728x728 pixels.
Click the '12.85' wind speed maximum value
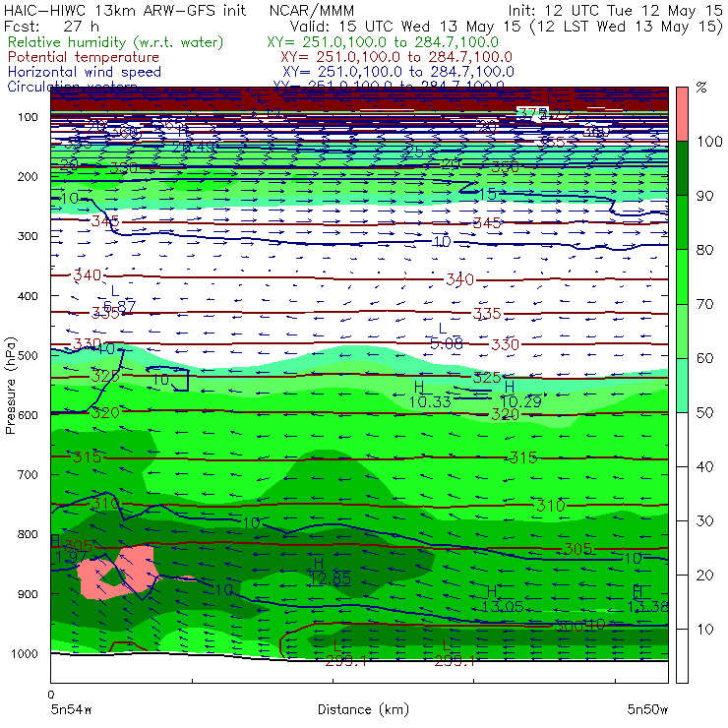pyautogui.click(x=331, y=578)
